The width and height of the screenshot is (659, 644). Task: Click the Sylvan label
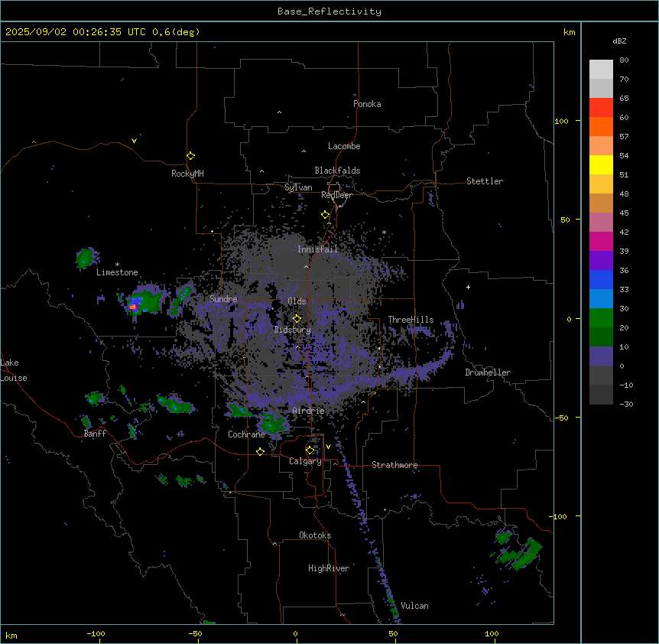point(298,187)
